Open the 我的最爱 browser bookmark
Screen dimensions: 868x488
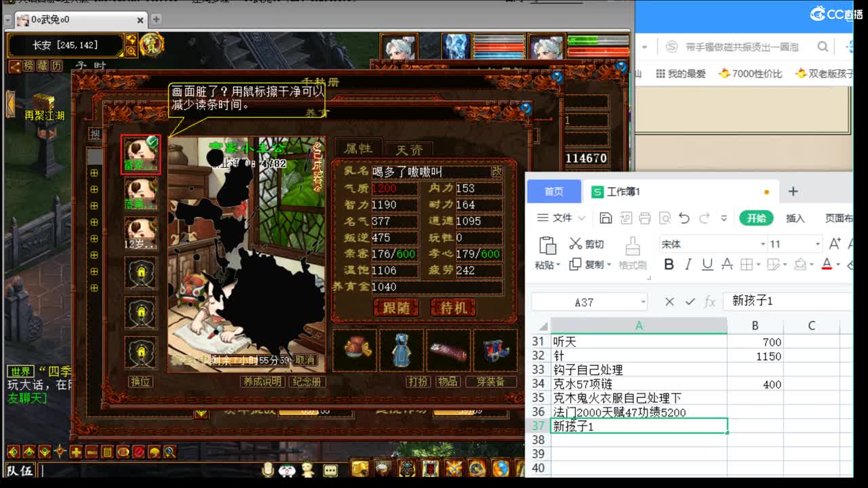(x=681, y=74)
